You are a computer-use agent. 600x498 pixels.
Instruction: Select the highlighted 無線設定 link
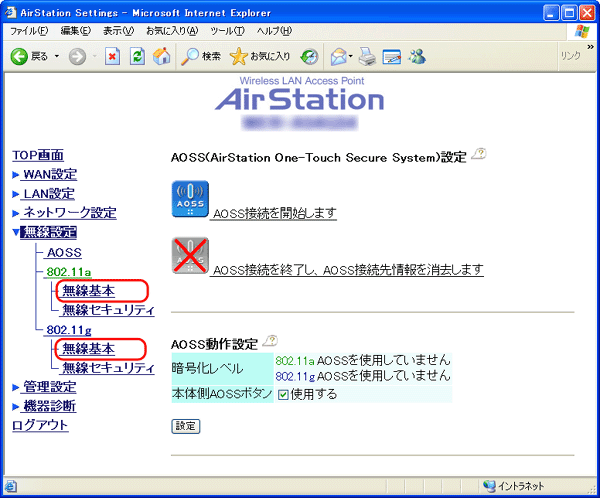[49, 232]
